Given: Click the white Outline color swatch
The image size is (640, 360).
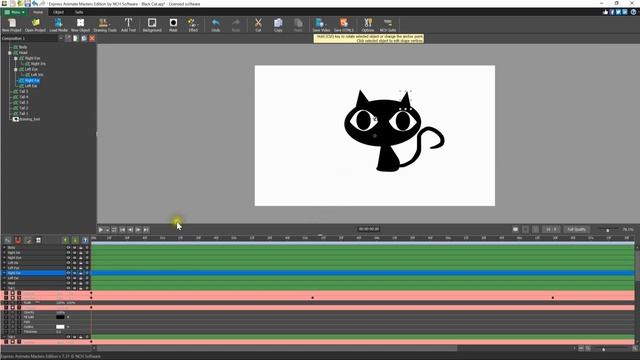Looking at the screenshot, I should tap(60, 327).
